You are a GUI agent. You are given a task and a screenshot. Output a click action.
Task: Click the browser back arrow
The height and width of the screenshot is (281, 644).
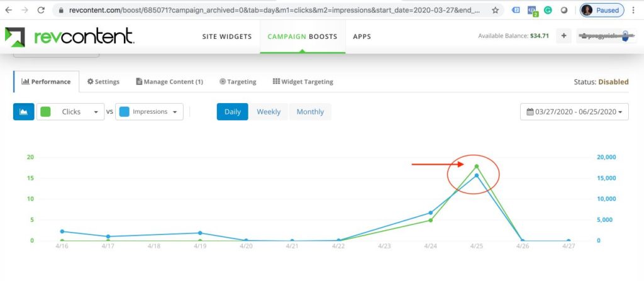(9, 11)
